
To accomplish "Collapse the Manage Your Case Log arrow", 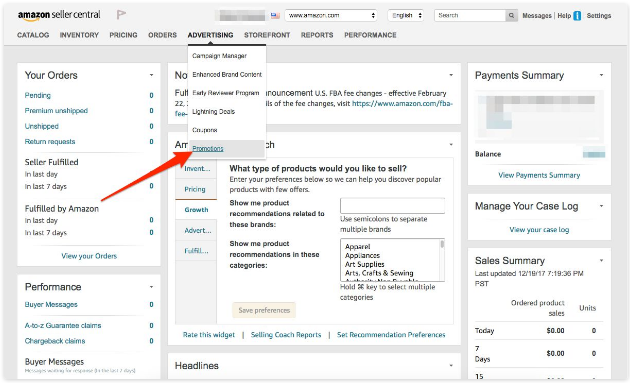I will (601, 206).
